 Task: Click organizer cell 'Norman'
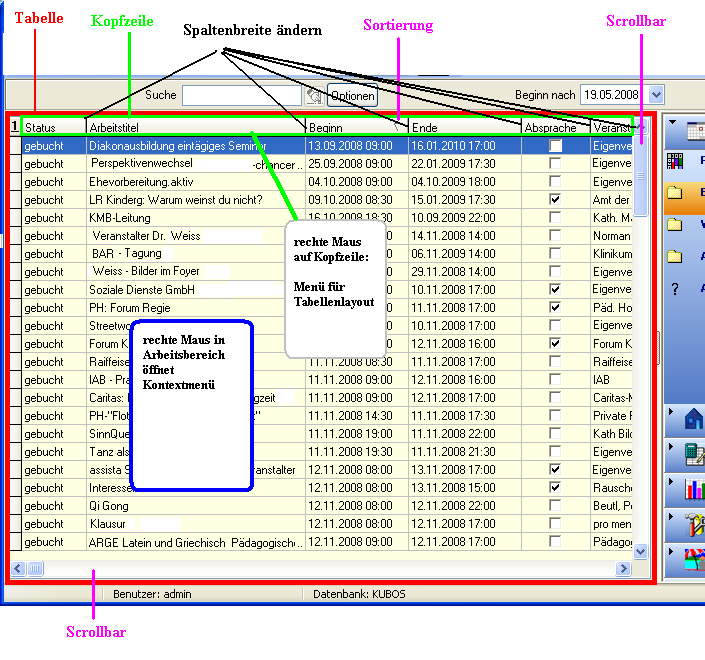pos(611,236)
